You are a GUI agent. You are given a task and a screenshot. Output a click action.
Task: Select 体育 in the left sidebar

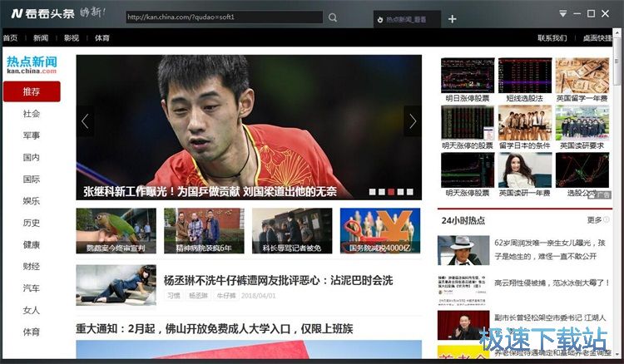pyautogui.click(x=32, y=332)
